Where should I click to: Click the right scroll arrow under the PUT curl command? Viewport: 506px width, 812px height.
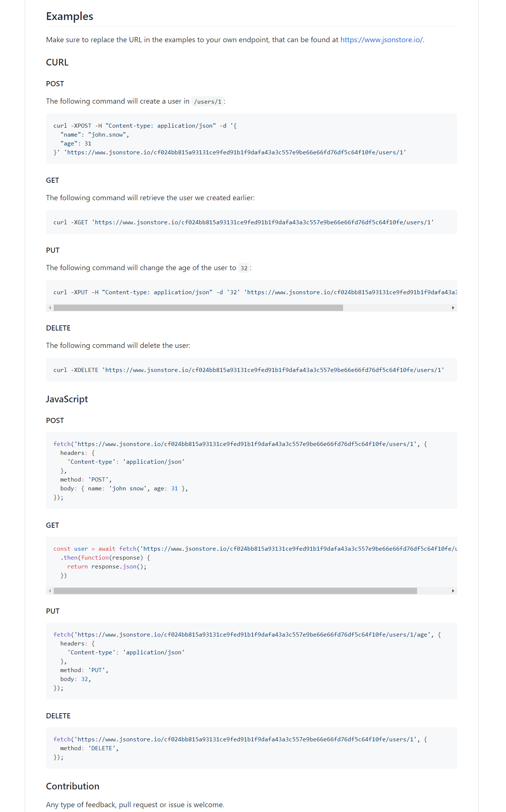pos(453,308)
